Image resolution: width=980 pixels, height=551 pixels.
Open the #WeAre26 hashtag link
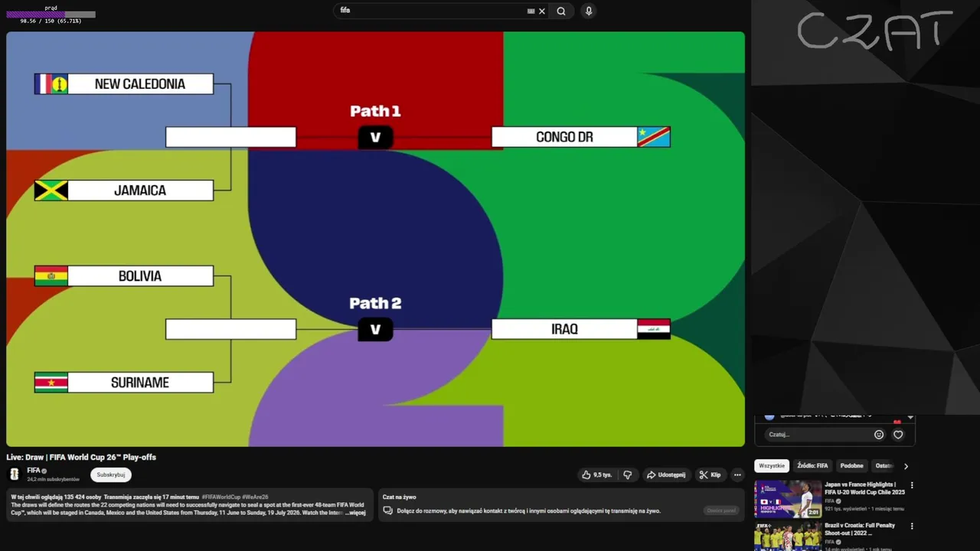coord(256,497)
